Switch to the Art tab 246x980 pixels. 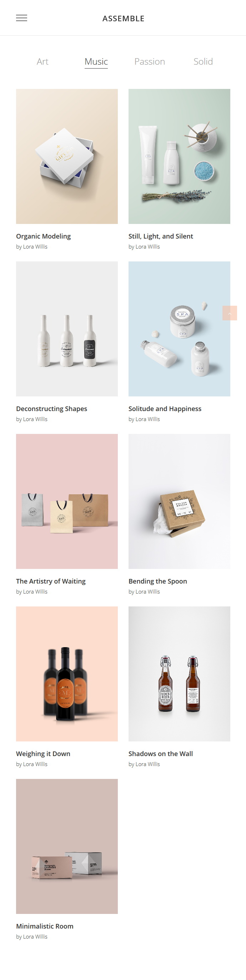tap(42, 62)
